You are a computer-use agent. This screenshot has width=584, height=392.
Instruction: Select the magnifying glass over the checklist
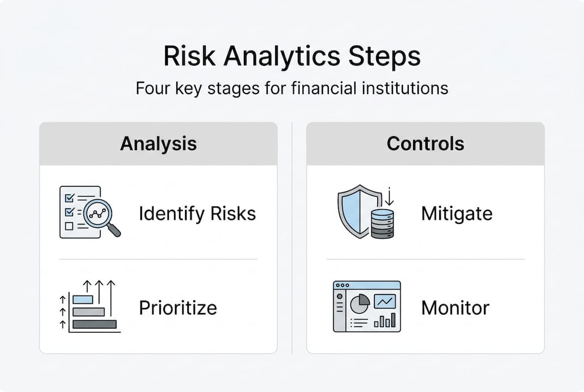click(x=100, y=213)
